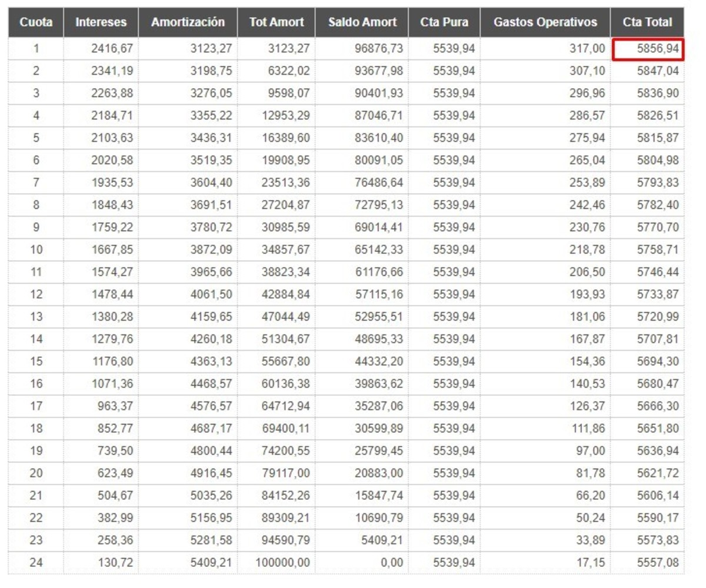Select the Cta Total value 5557,08
The image size is (706, 588).
(658, 563)
